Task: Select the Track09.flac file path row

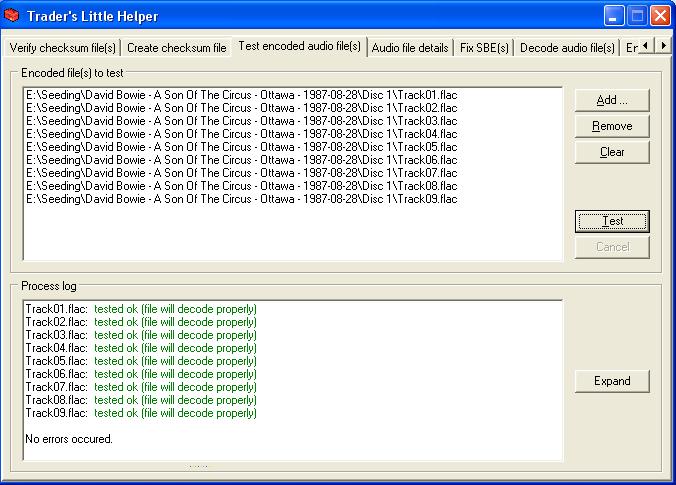Action: (241, 199)
